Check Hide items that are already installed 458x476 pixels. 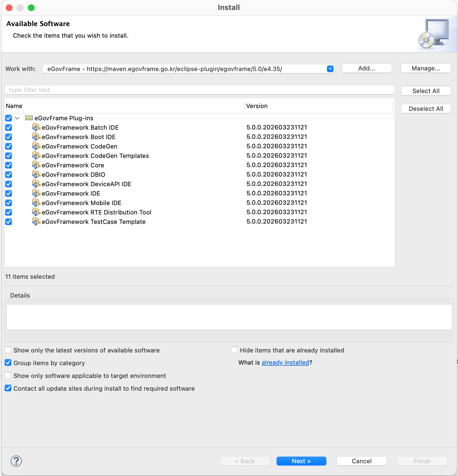pyautogui.click(x=234, y=350)
